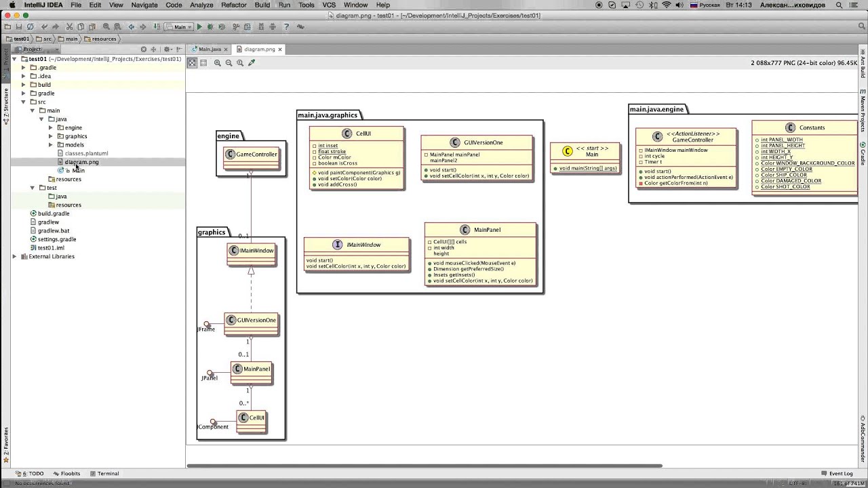Viewport: 868px width, 488px height.
Task: Collapse the src folder
Action: point(24,102)
